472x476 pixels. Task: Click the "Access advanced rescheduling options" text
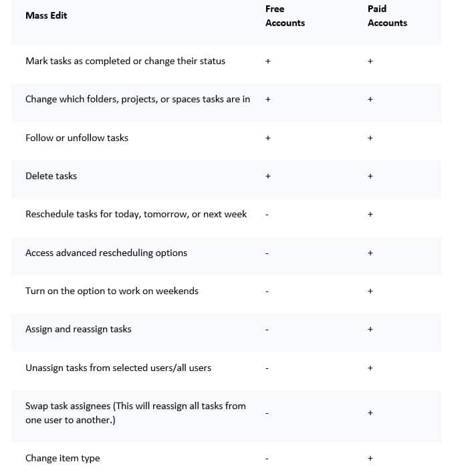[x=106, y=253]
